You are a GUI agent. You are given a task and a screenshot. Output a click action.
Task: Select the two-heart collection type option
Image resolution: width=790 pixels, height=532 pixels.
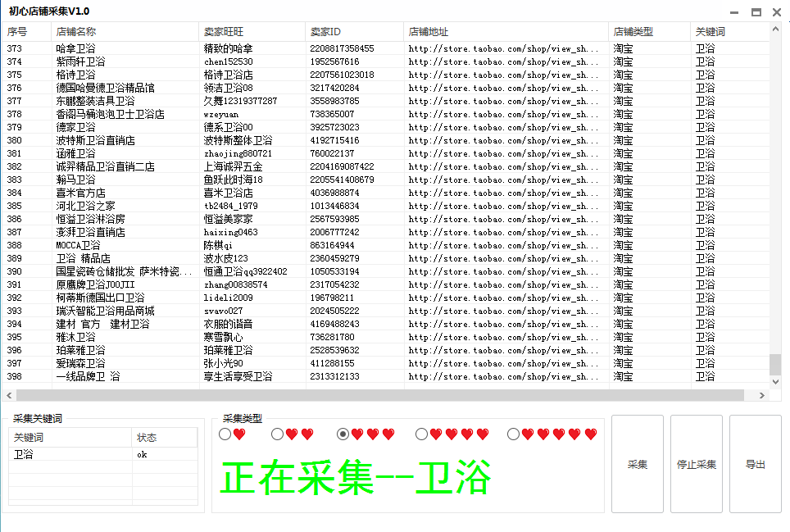[x=278, y=434]
